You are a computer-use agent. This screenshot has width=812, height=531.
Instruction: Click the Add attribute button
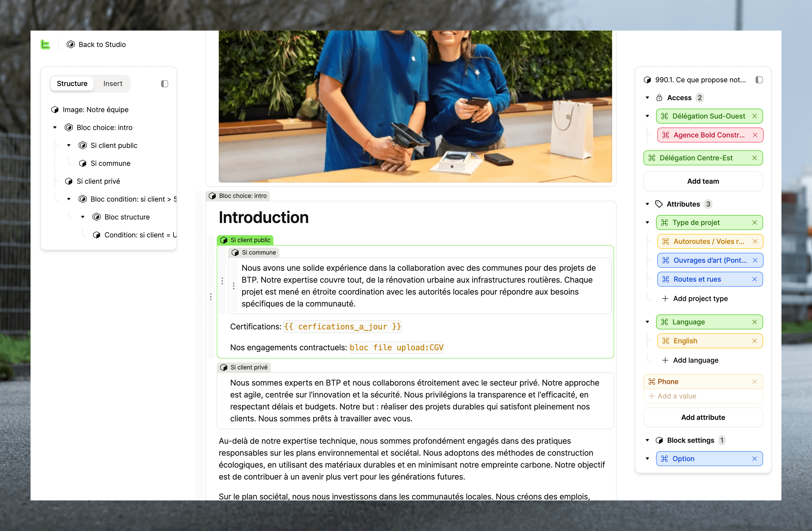[x=703, y=417]
